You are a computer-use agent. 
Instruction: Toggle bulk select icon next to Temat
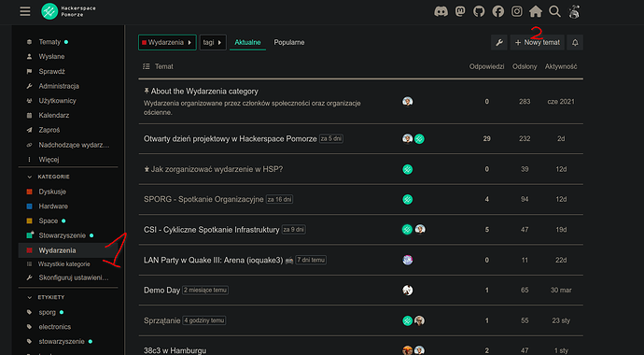point(147,66)
